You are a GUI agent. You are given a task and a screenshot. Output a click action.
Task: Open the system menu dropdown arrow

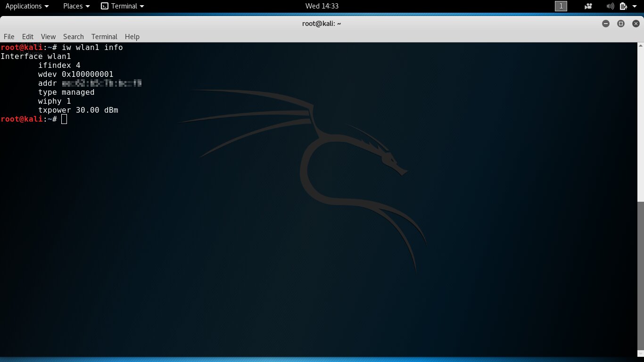click(635, 6)
